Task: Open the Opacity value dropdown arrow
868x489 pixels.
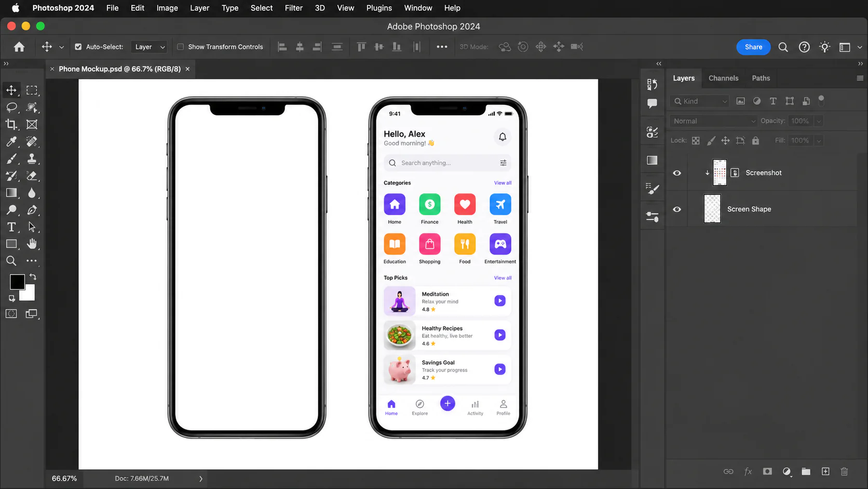Action: coord(819,121)
